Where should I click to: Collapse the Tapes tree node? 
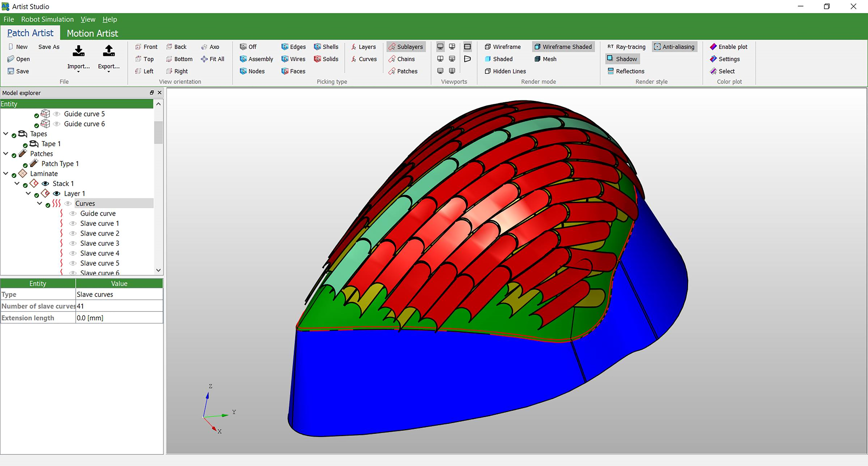pos(6,134)
